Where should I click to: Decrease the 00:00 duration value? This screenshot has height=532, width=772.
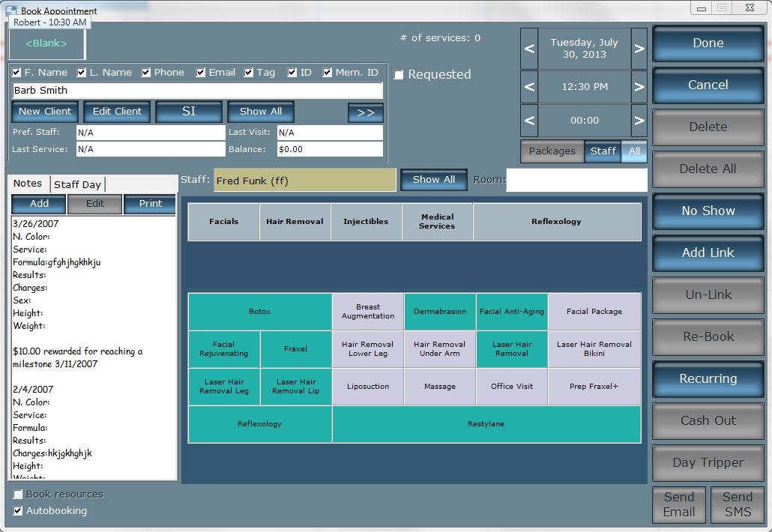pyautogui.click(x=529, y=120)
